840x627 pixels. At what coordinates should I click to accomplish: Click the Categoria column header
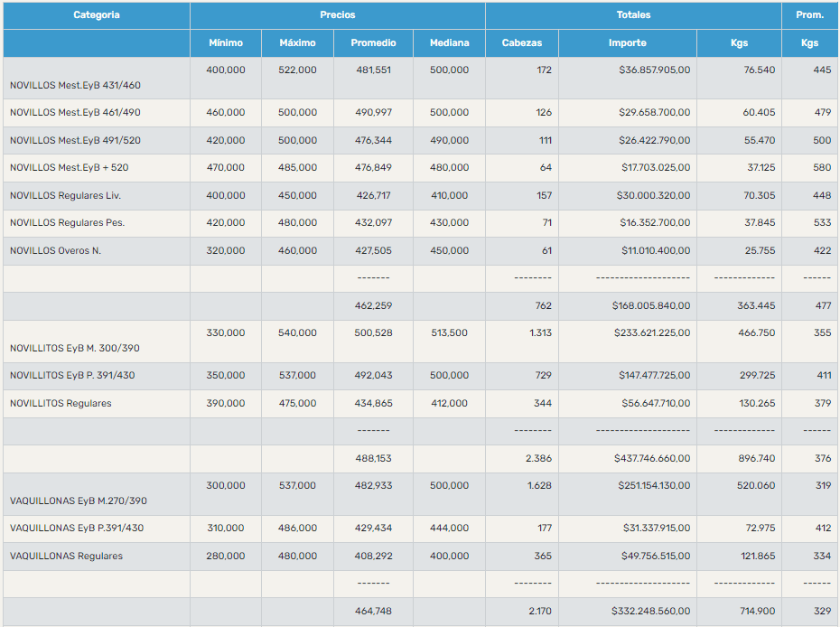96,15
